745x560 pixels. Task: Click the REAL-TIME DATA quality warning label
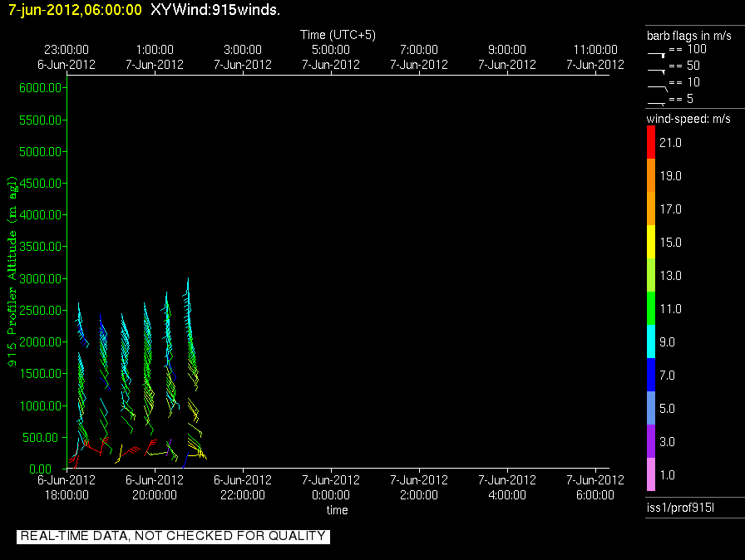(x=173, y=536)
